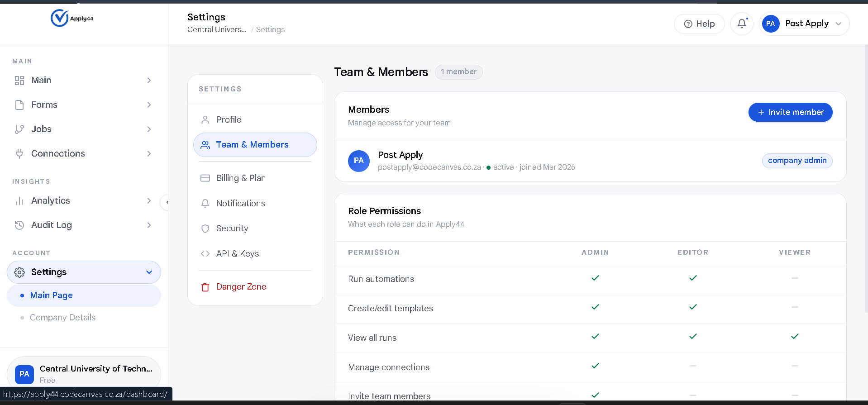868x405 pixels.
Task: Click the Danger Zone trash icon
Action: [205, 287]
